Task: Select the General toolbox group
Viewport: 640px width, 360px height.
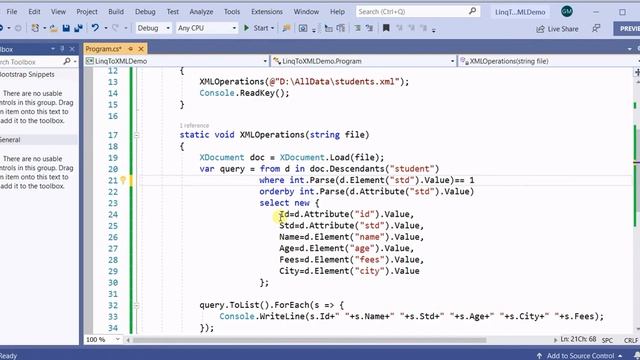Action: click(x=39, y=140)
